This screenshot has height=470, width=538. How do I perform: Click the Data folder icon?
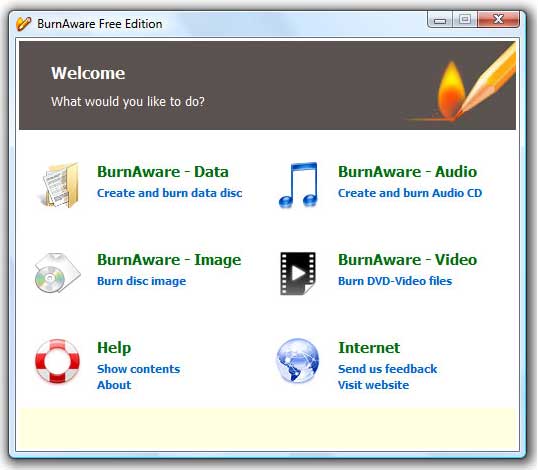60,185
